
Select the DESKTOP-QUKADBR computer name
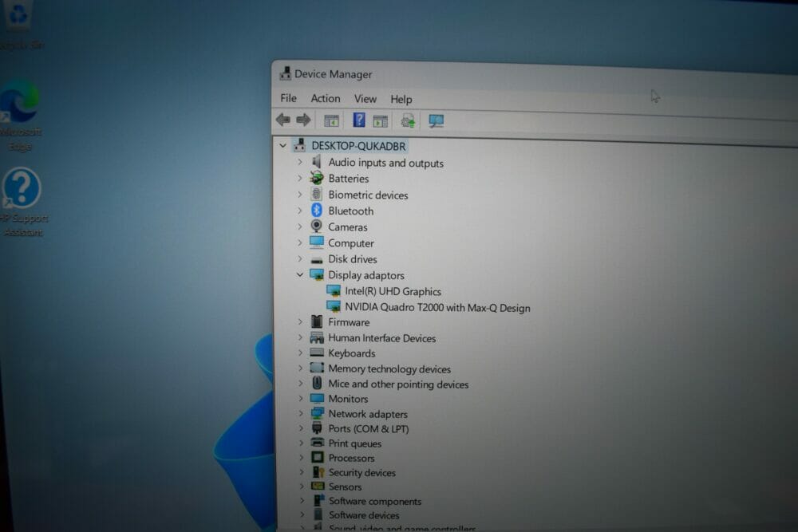(x=358, y=146)
